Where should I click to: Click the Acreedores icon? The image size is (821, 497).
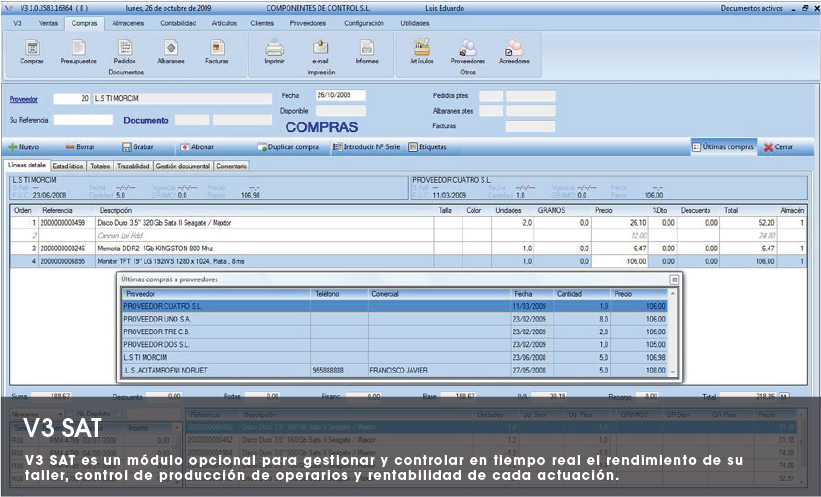point(514,48)
